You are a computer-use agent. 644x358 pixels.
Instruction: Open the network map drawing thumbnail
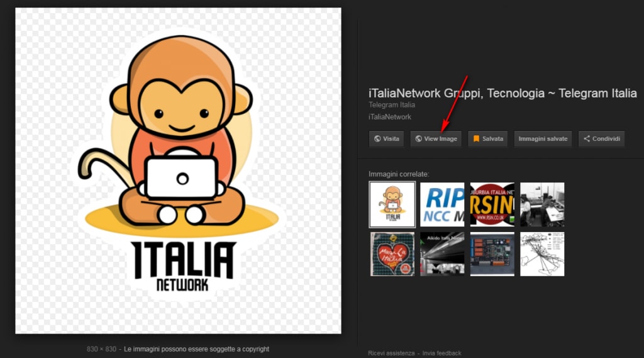(542, 254)
